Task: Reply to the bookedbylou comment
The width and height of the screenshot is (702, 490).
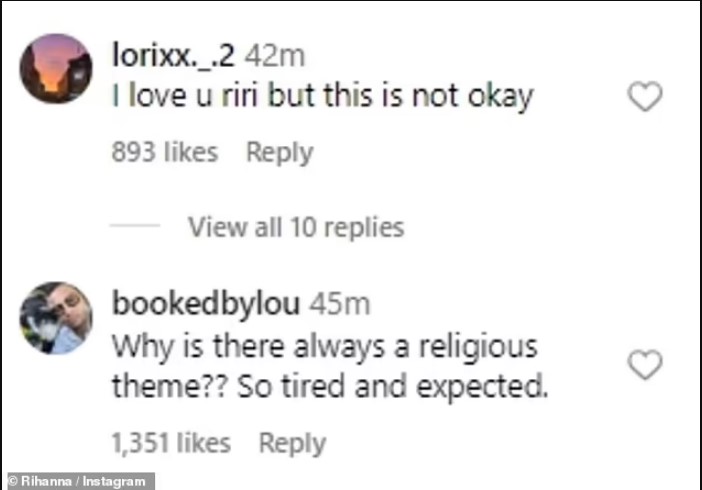Action: tap(292, 443)
